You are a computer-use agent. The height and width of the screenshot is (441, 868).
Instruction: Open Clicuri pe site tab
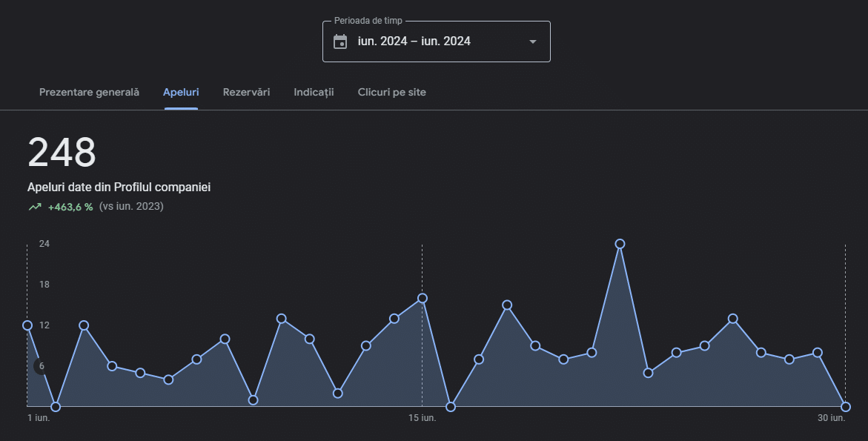pyautogui.click(x=391, y=92)
